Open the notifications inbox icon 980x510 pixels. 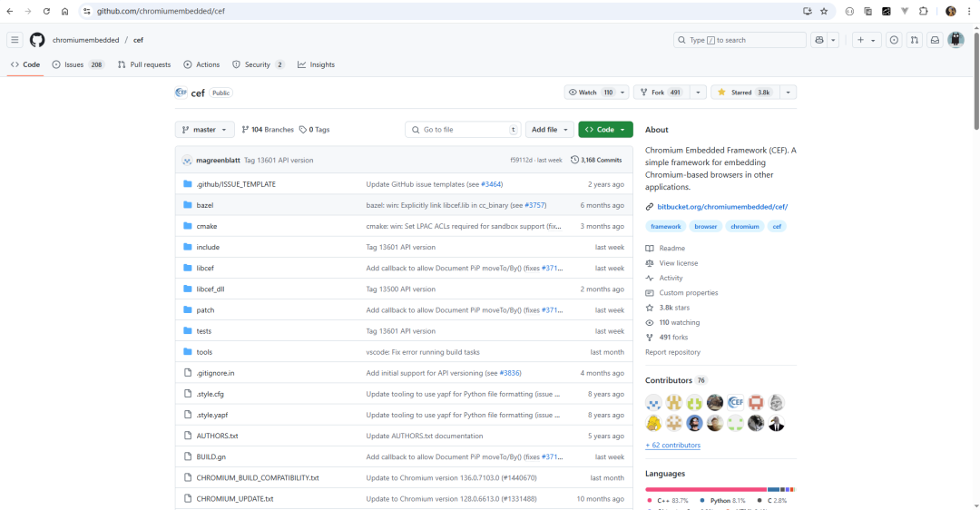(x=934, y=40)
